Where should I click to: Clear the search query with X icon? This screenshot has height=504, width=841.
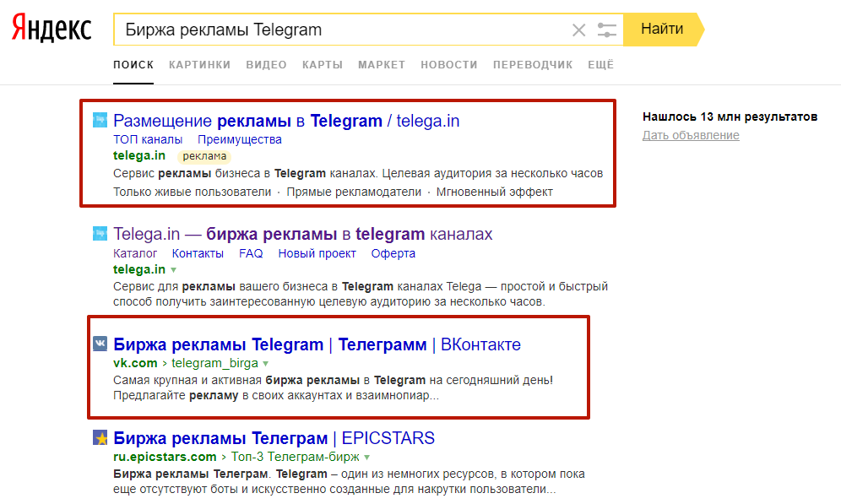(578, 30)
